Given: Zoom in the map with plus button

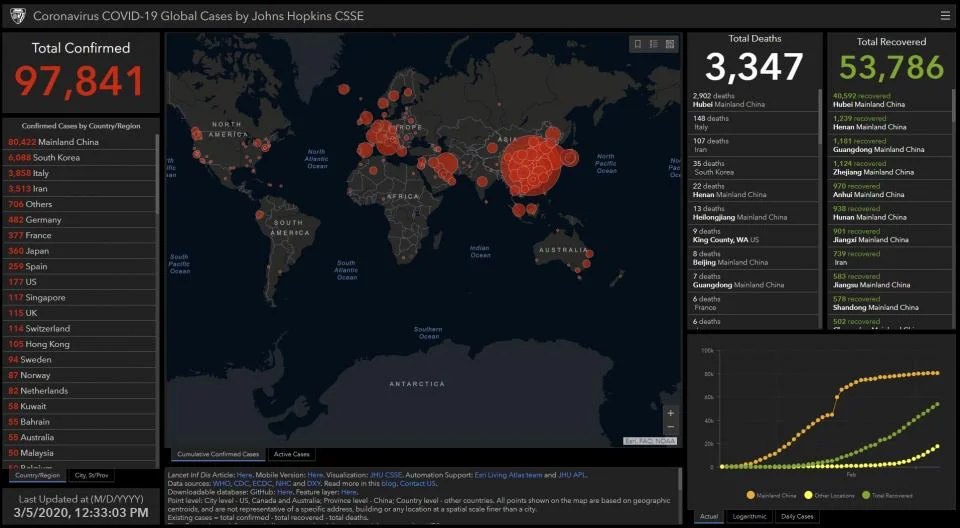Looking at the screenshot, I should click(x=670, y=413).
